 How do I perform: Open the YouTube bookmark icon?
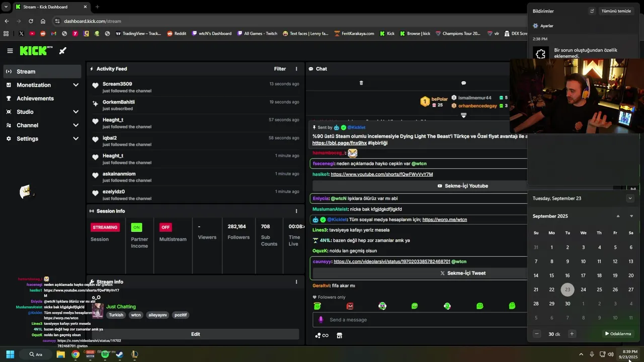pyautogui.click(x=32, y=34)
